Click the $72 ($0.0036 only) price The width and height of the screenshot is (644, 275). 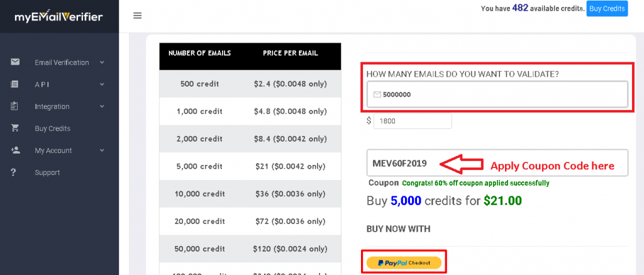(x=291, y=222)
